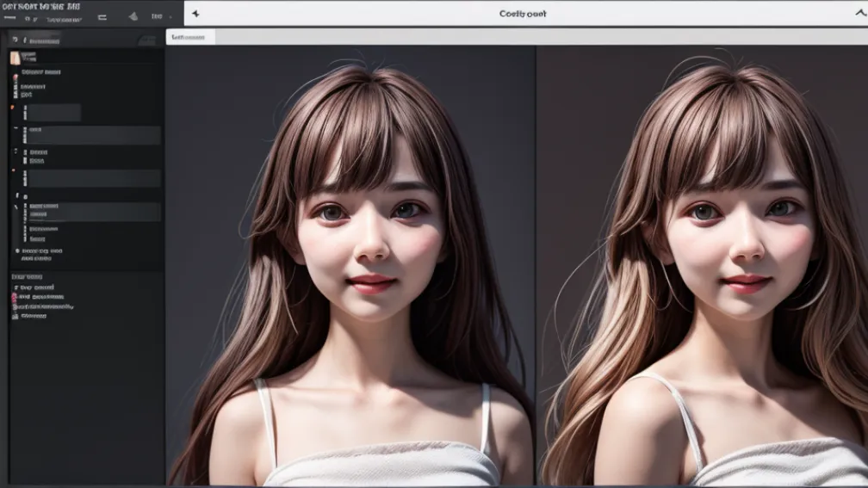Select the portrait image on a brownish background
Screen dimensions: 868x488
tap(703, 266)
